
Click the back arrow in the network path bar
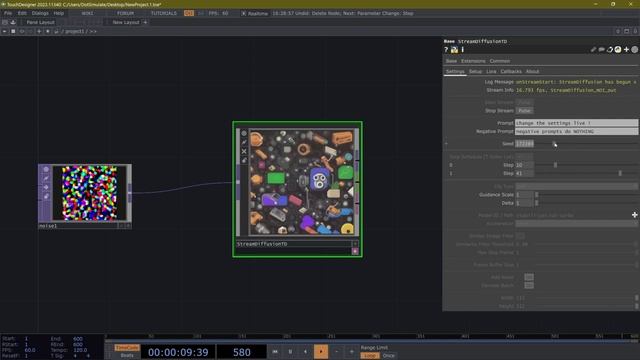click(4, 31)
